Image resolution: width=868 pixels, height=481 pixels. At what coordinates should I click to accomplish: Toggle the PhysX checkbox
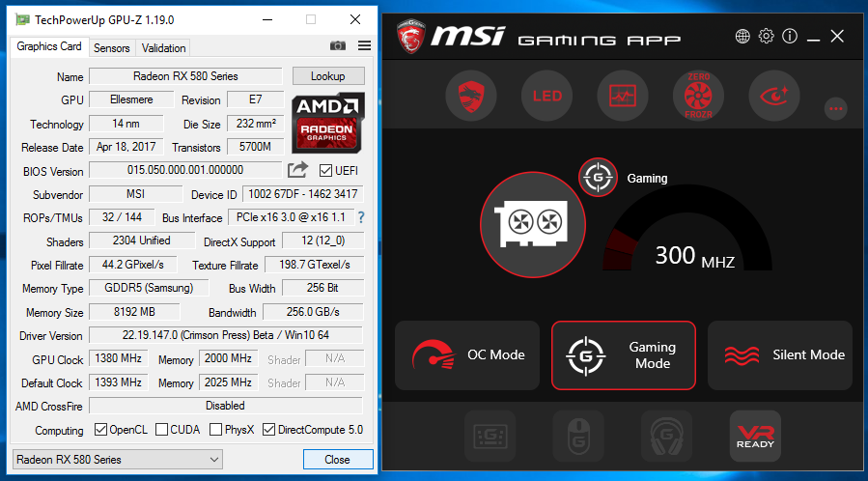[x=216, y=430]
